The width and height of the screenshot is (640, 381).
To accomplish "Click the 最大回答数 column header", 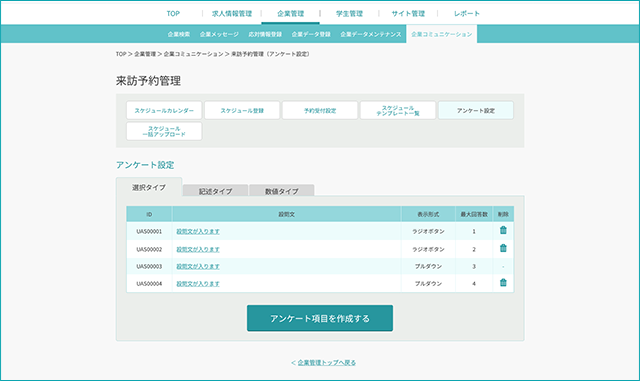I will tap(474, 214).
